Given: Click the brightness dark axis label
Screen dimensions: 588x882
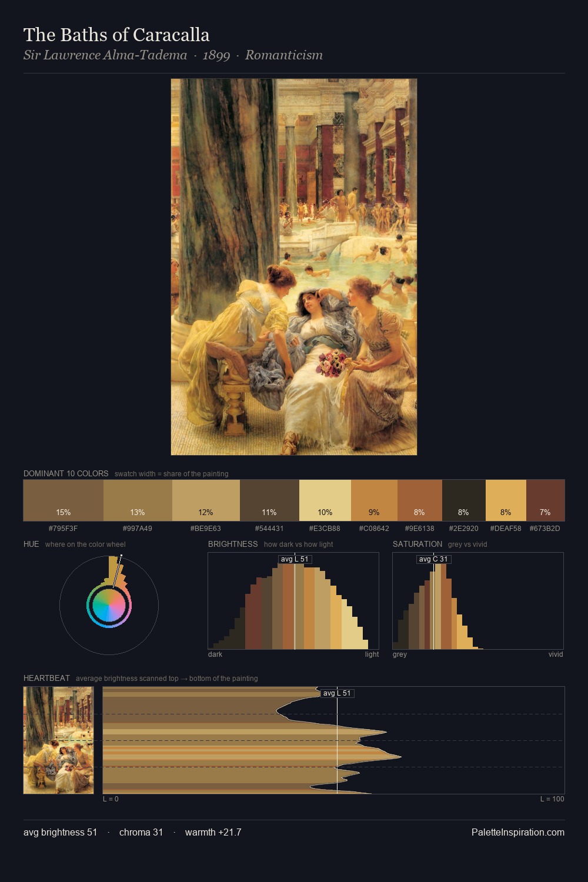Looking at the screenshot, I should pos(215,654).
